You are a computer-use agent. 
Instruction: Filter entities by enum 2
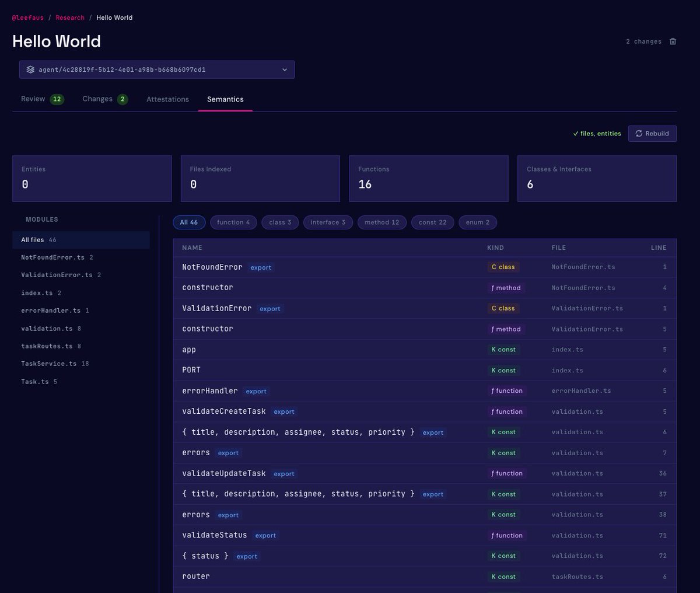[x=478, y=222]
